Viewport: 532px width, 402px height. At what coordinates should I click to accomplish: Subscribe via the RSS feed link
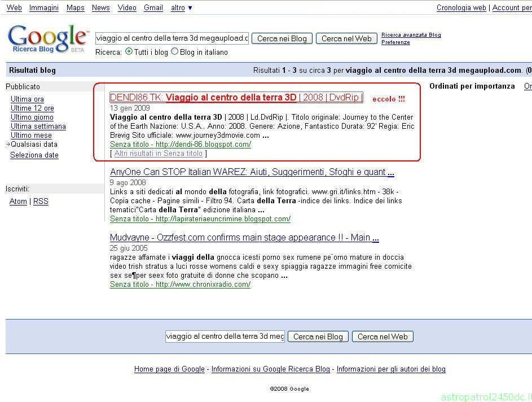[41, 202]
